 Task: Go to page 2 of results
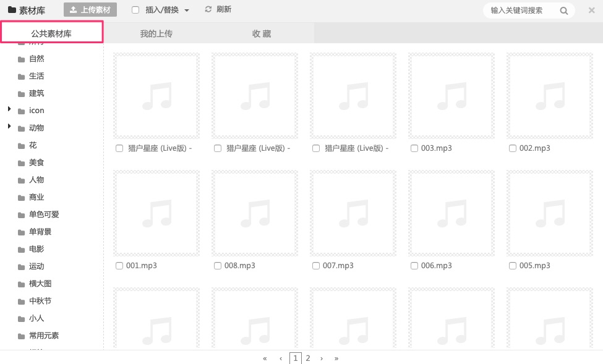point(307,358)
